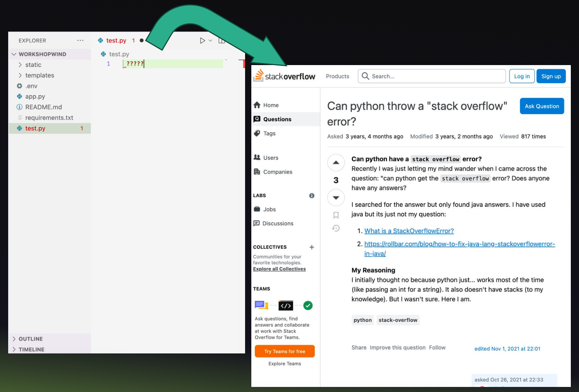Expand the OUTLINE panel
The image size is (579, 392).
[x=49, y=339]
